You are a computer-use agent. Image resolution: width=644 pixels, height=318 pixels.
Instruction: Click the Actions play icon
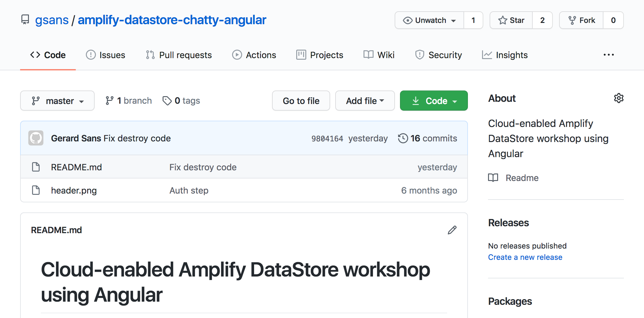237,55
